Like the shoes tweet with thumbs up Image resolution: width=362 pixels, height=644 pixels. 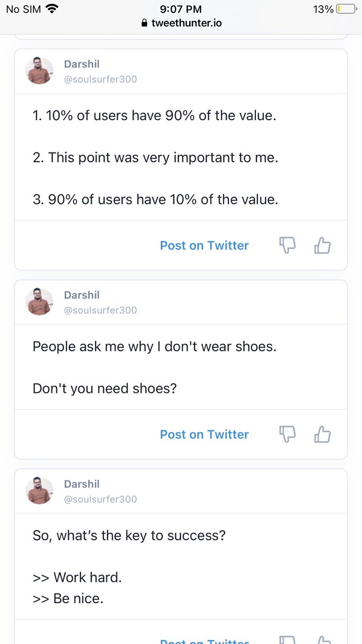click(322, 434)
